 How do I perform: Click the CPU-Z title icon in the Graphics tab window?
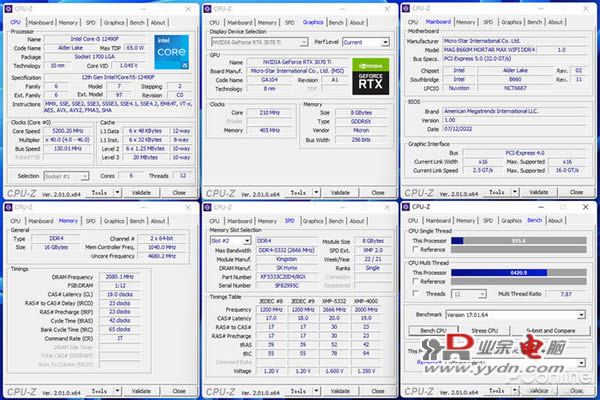click(x=207, y=8)
